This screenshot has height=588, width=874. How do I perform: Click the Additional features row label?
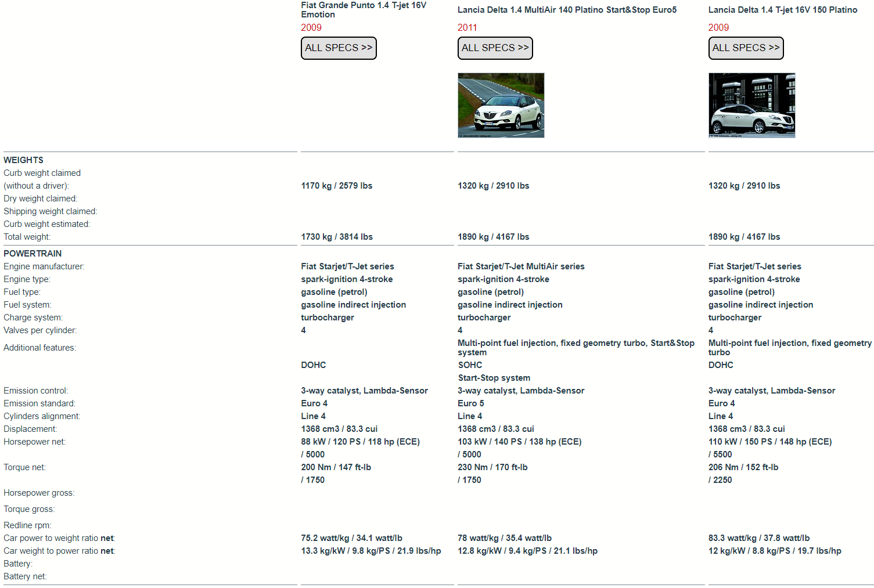(39, 348)
